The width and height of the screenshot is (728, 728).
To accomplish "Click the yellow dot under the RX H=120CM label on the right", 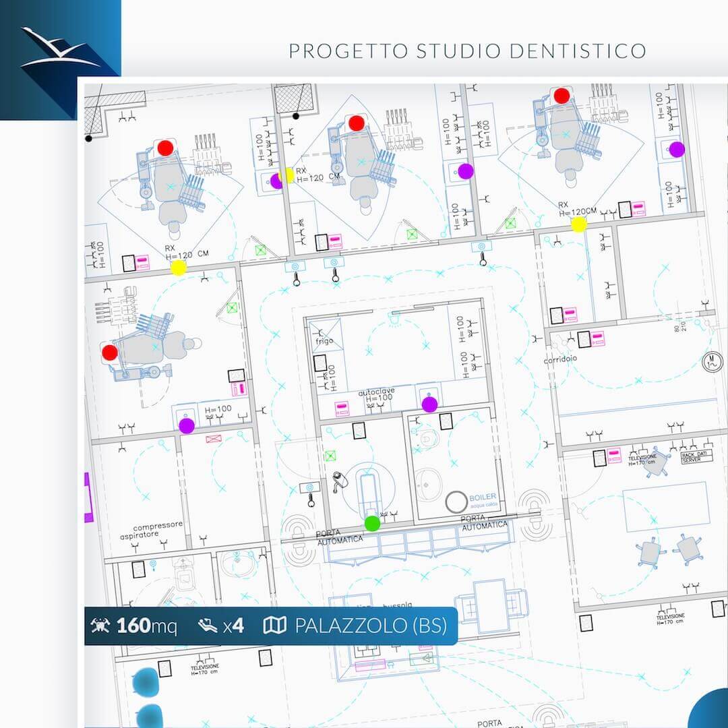I will click(x=578, y=224).
